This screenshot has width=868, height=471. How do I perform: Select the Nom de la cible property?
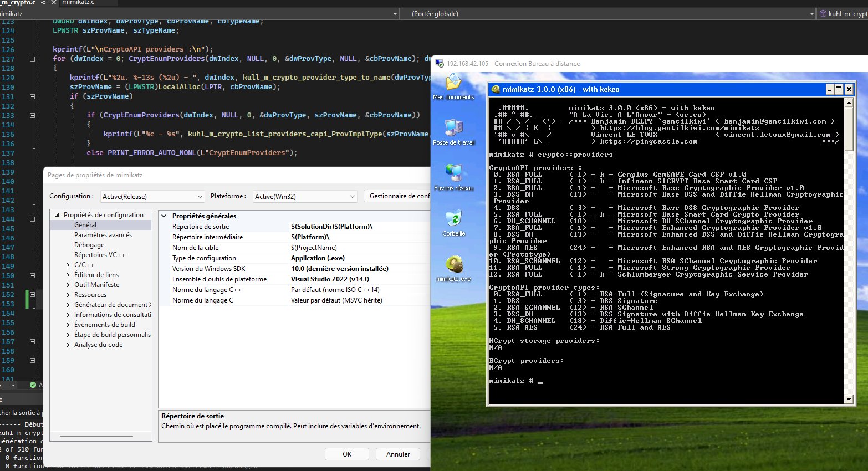295,248
